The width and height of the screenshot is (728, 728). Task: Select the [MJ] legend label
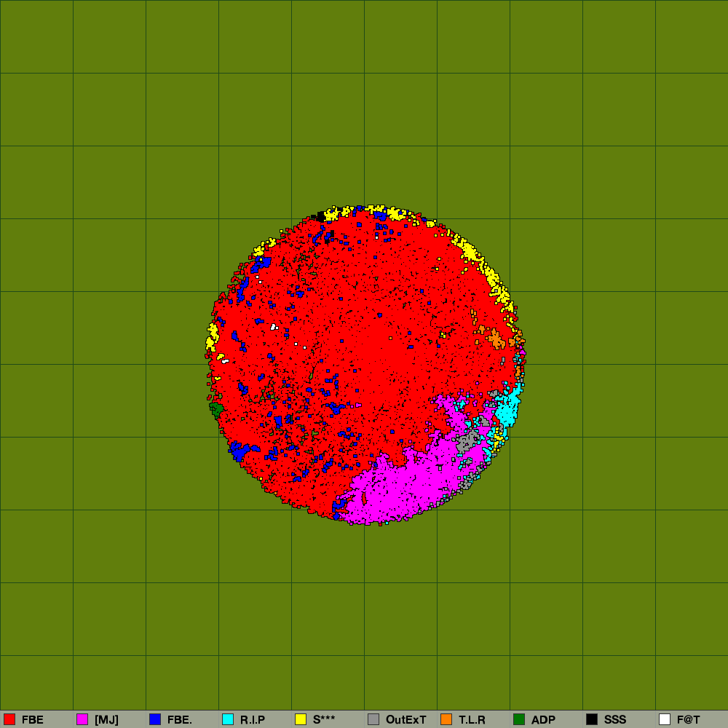pos(106,720)
